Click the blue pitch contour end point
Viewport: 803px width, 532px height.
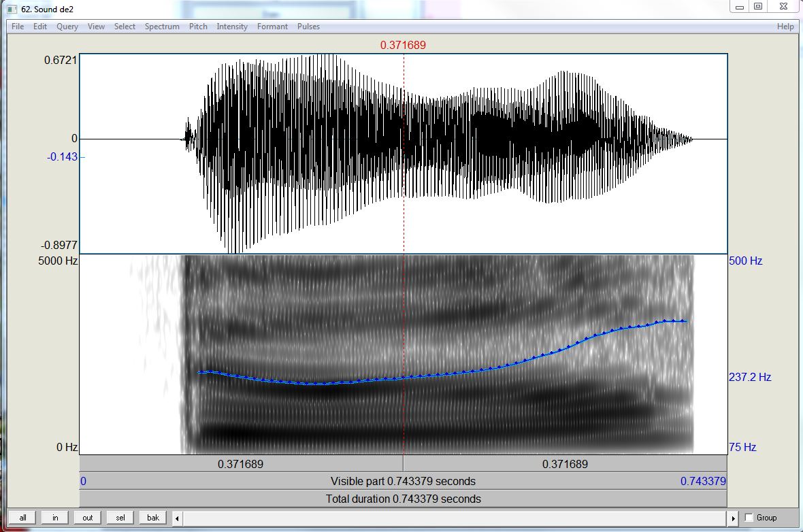684,321
